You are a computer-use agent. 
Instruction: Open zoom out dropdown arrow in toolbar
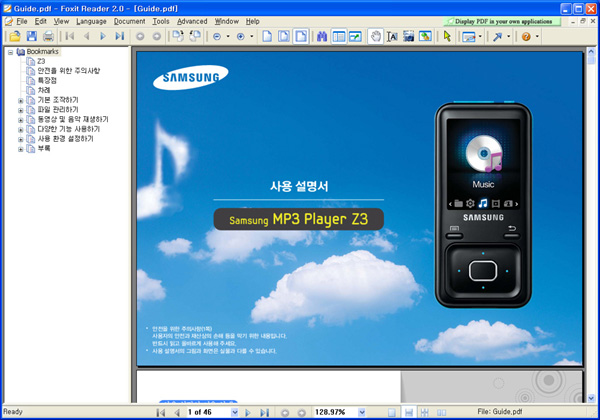click(x=228, y=36)
